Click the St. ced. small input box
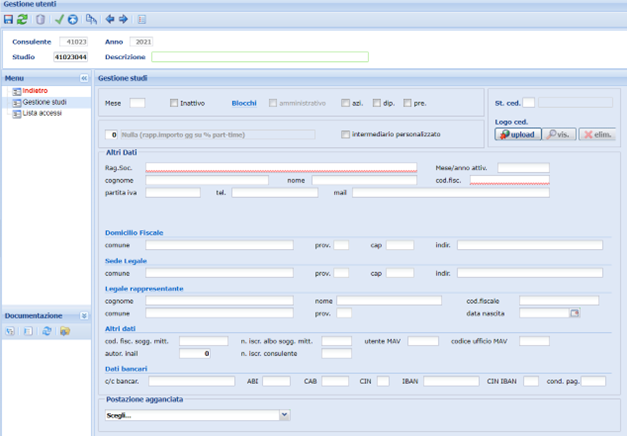627x436 pixels. coord(529,102)
